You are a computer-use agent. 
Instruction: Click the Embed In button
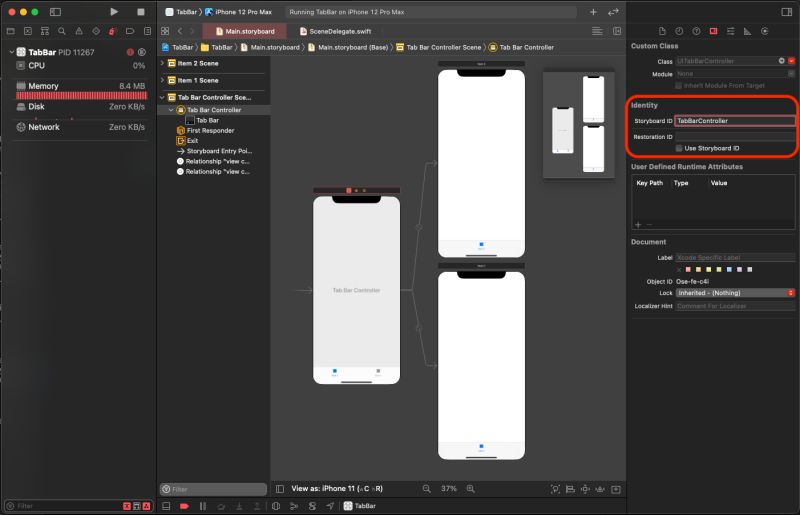[616, 489]
